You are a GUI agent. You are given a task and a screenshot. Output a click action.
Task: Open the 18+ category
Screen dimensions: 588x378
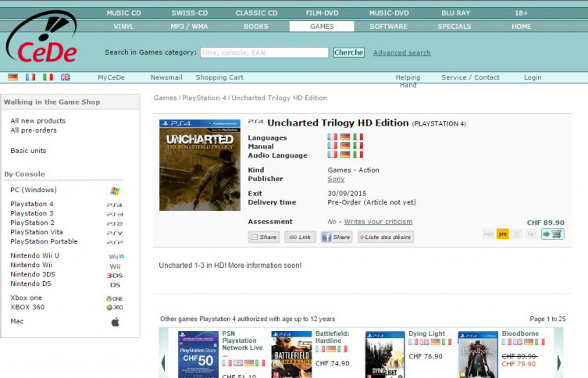click(x=522, y=12)
